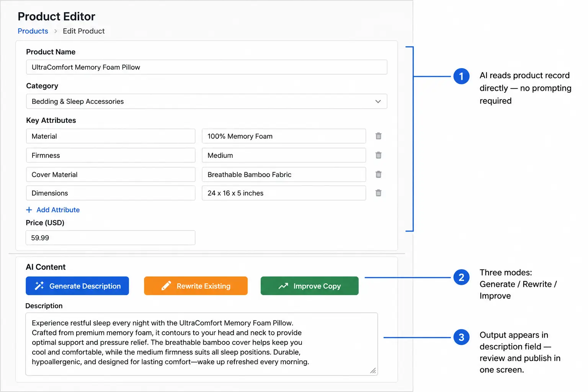Edit the Firmness attribute name field
Image resolution: width=588 pixels, height=392 pixels.
point(111,155)
